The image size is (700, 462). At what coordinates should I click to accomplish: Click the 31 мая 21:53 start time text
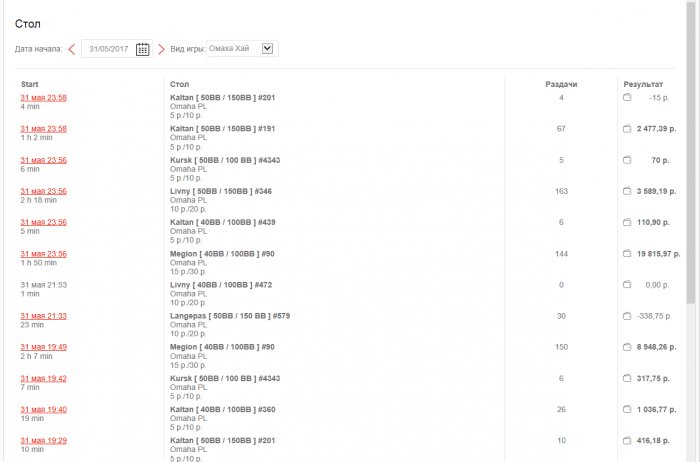tap(43, 284)
